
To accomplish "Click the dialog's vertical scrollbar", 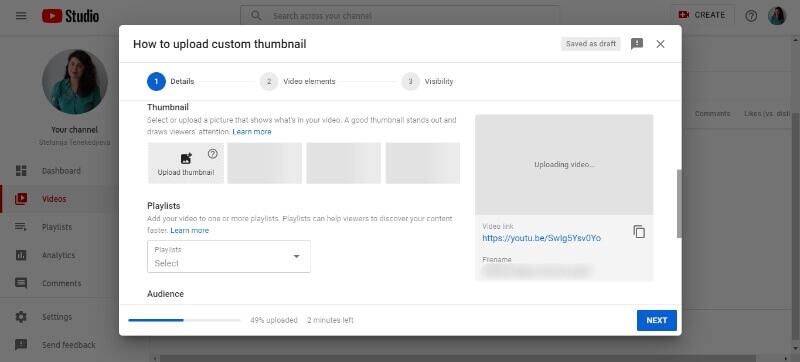I will point(679,203).
